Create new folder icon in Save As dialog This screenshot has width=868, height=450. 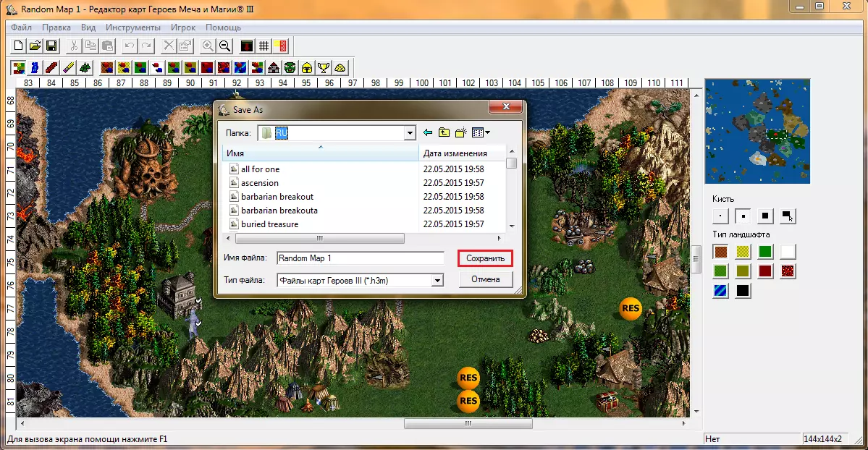460,132
